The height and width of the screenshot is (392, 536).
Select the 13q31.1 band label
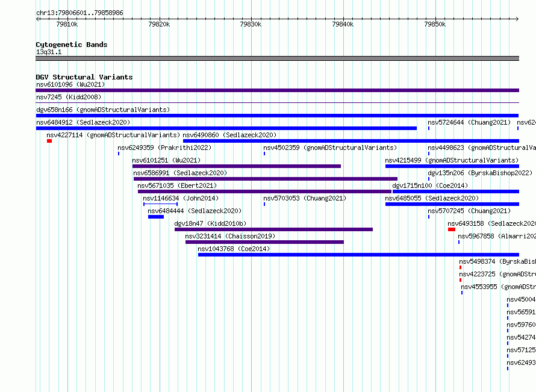point(49,52)
